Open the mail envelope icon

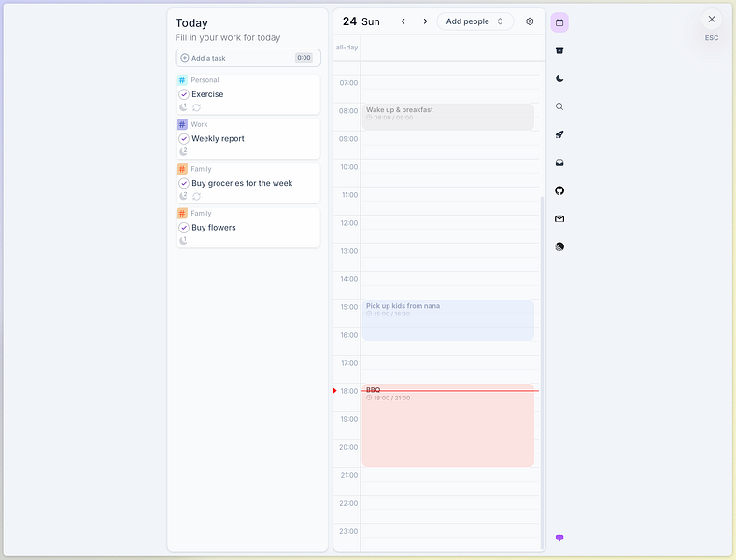559,218
